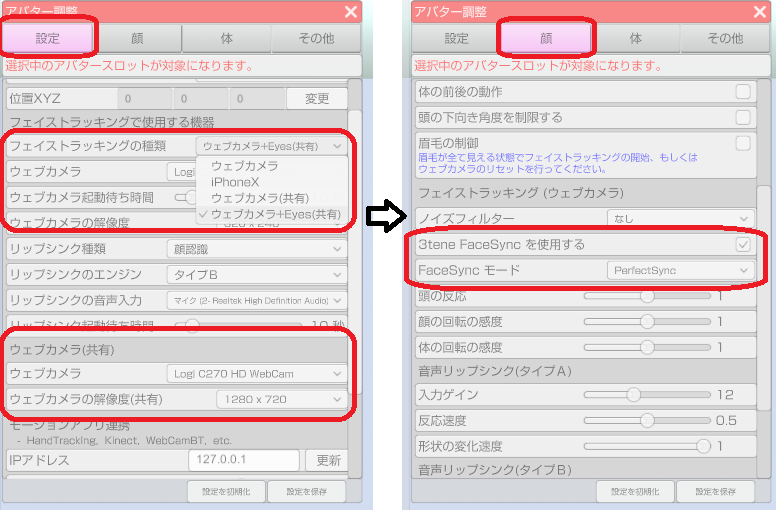This screenshot has height=510, width=776.
Task: Switch to その他 tab in right window
Action: coord(725,38)
